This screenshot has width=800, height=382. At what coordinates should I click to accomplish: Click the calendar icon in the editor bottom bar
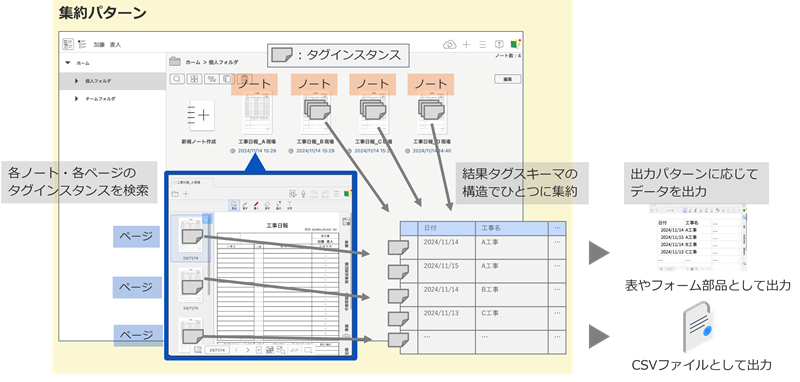tap(197, 350)
